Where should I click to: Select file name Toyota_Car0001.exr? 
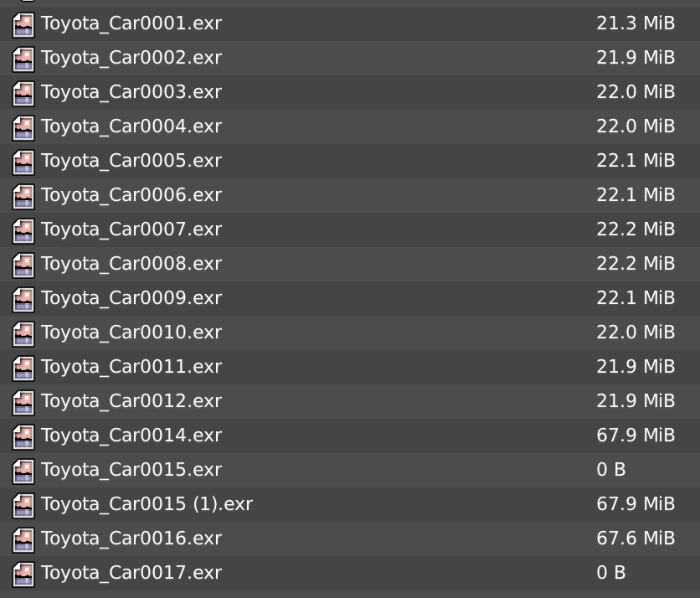(131, 23)
